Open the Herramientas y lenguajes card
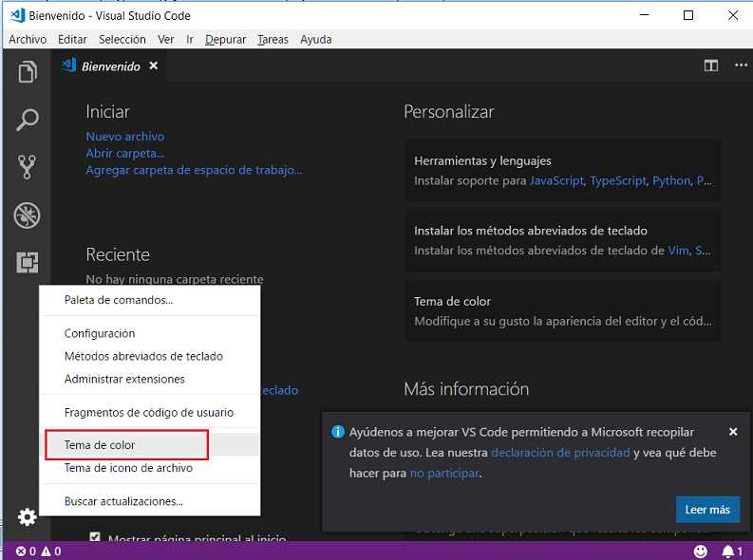Image resolution: width=753 pixels, height=560 pixels. pyautogui.click(x=562, y=171)
